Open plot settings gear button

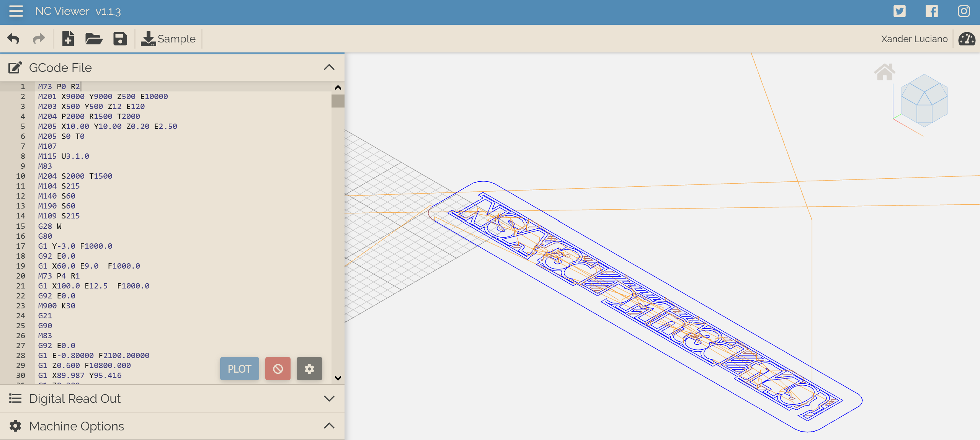click(309, 368)
